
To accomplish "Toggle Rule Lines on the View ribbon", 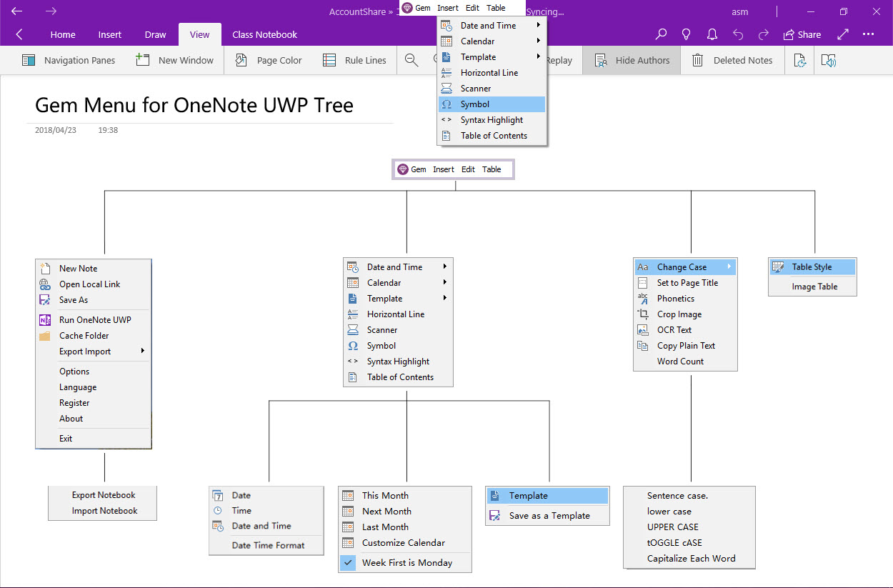I will (x=355, y=60).
